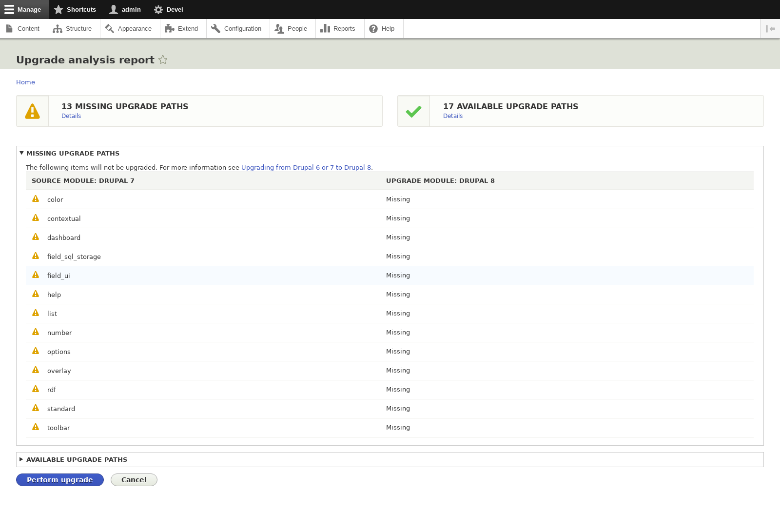Click the Shortcuts star icon
This screenshot has height=532, width=780.
(58, 10)
